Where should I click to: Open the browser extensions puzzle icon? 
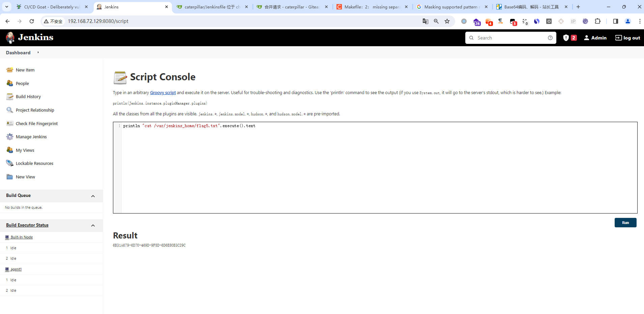point(597,21)
